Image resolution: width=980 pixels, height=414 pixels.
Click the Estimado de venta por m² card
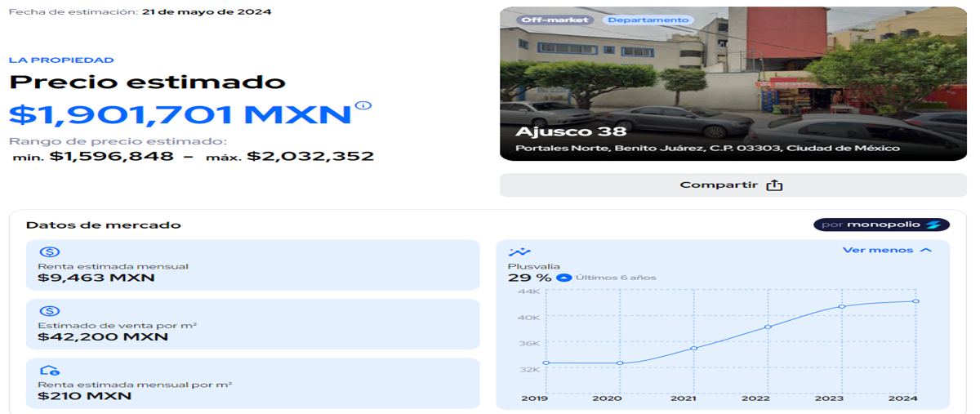[x=253, y=324]
